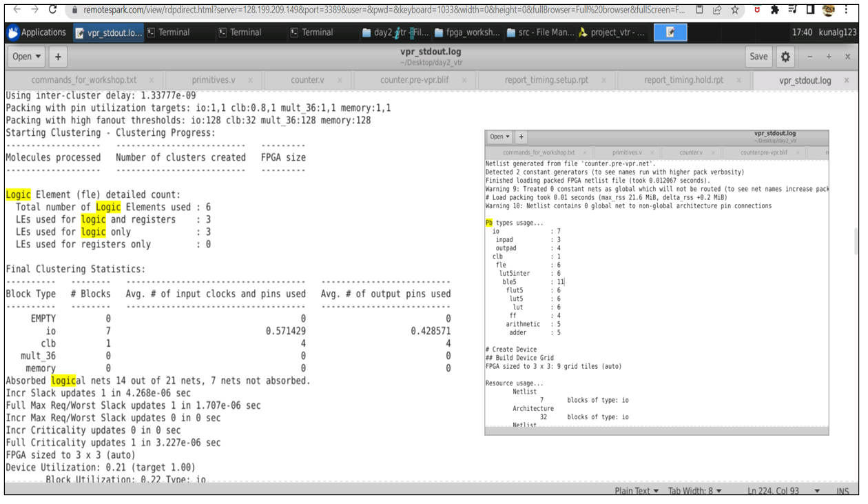Screen dimensions: 868x504
Task: Toggle INS overwrite mode in status bar
Action: pyautogui.click(x=844, y=491)
